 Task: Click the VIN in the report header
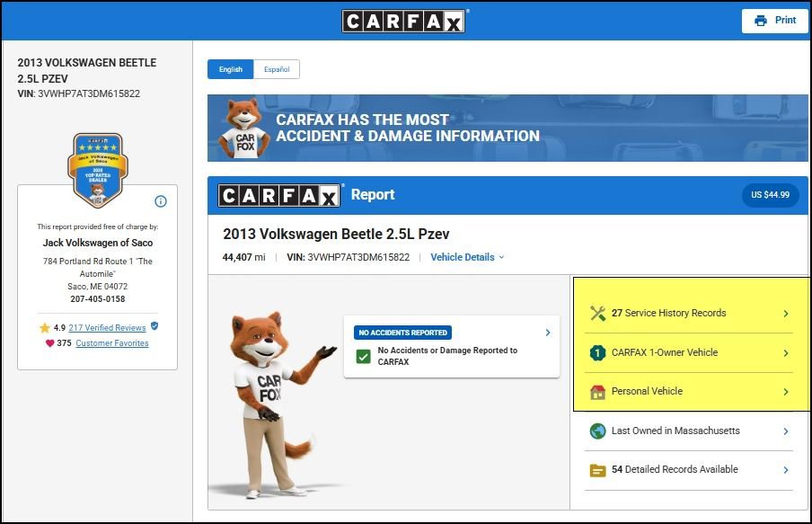(x=348, y=257)
